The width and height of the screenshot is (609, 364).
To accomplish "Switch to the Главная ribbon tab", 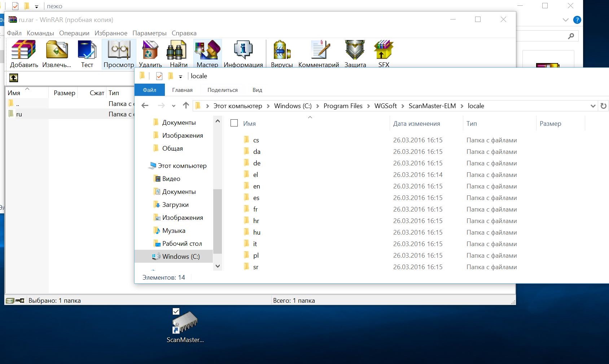I will pos(182,90).
